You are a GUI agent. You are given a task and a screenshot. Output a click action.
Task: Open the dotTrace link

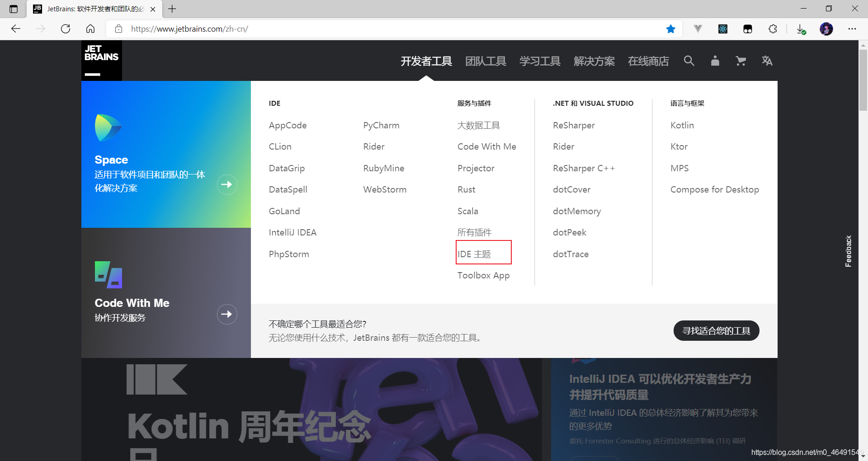[571, 254]
